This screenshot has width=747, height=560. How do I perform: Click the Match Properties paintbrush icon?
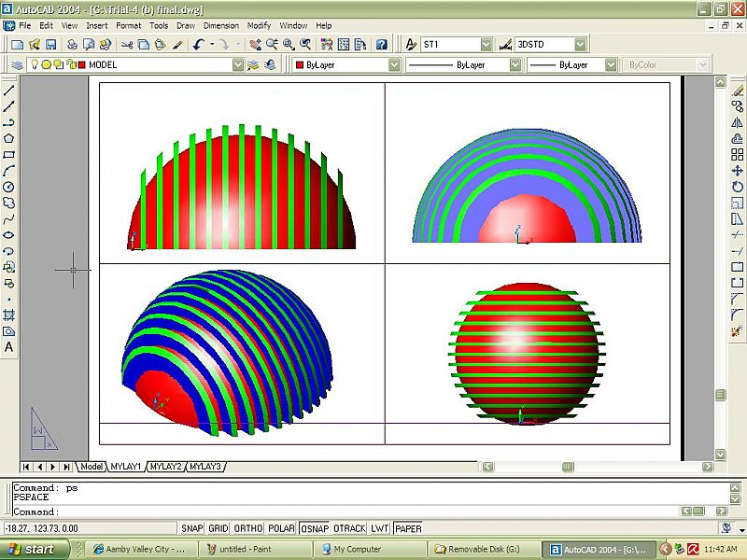[x=179, y=44]
